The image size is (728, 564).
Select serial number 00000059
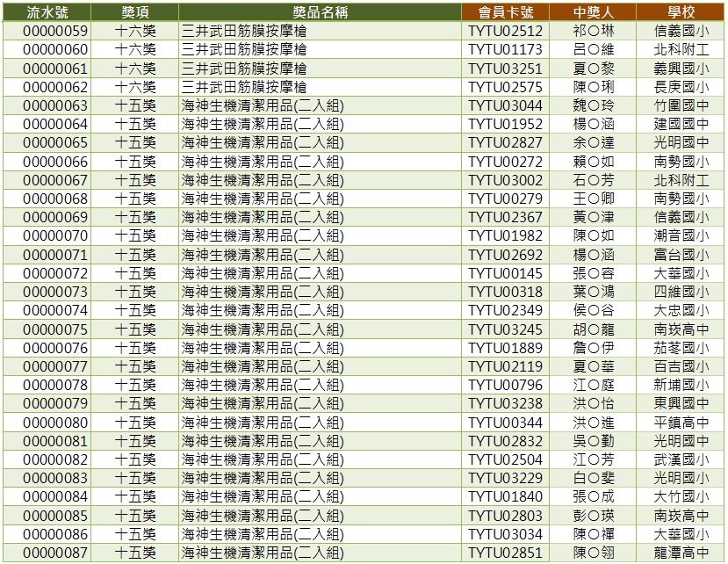55,31
